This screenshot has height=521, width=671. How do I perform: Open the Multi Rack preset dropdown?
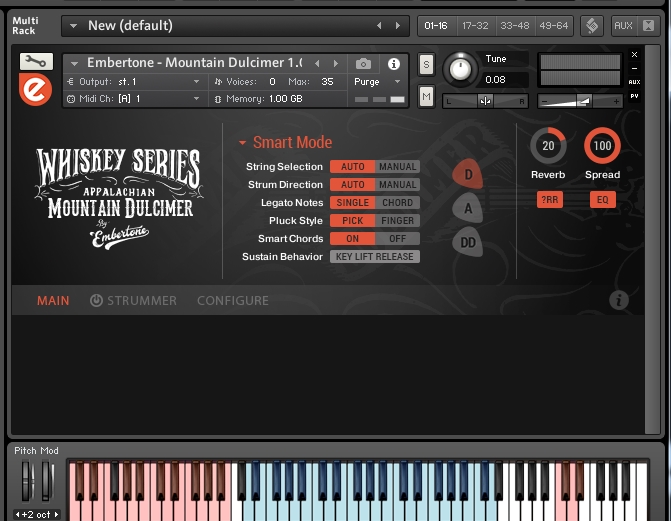[72, 25]
